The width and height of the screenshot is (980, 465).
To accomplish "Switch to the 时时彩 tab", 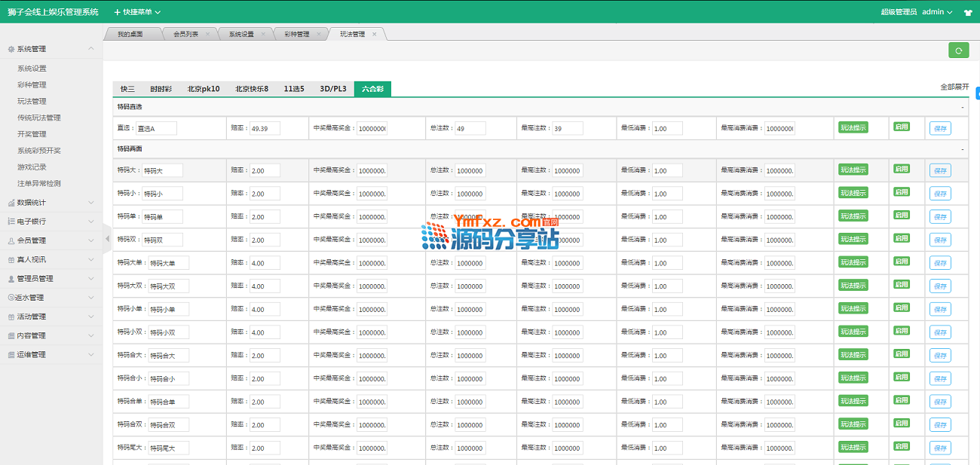I will (161, 89).
